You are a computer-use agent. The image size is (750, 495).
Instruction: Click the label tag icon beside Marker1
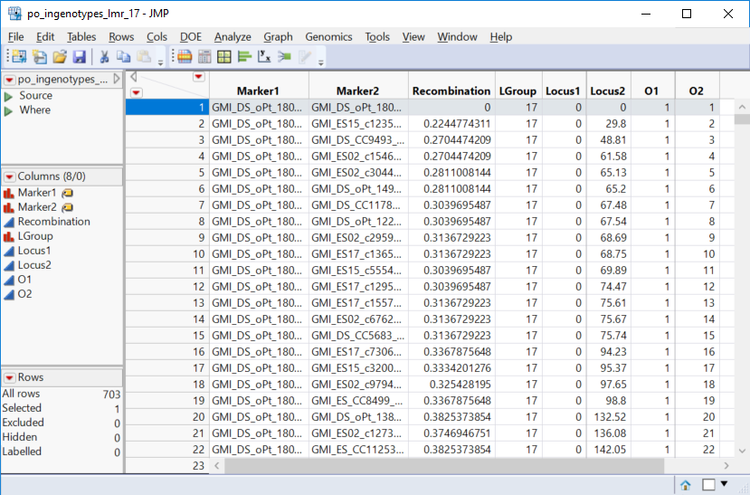[x=66, y=192]
